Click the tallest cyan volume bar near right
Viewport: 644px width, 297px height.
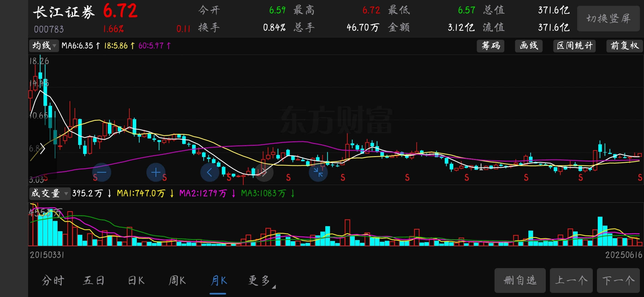pyautogui.click(x=600, y=231)
